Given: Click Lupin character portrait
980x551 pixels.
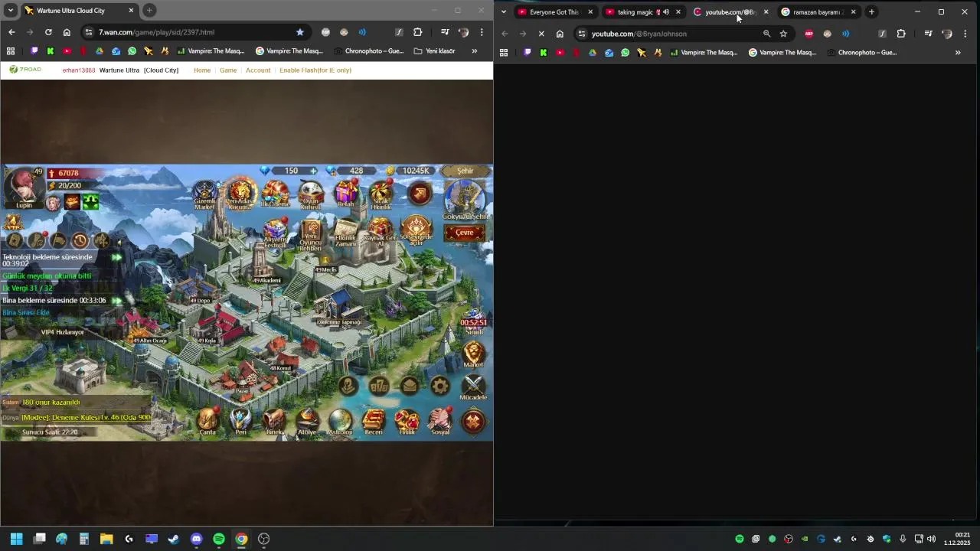Looking at the screenshot, I should coord(24,186).
